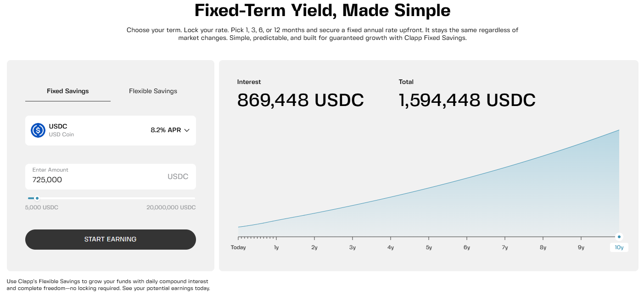The image size is (644, 296).
Task: Select the 3y point on timeline
Action: [x=353, y=247]
